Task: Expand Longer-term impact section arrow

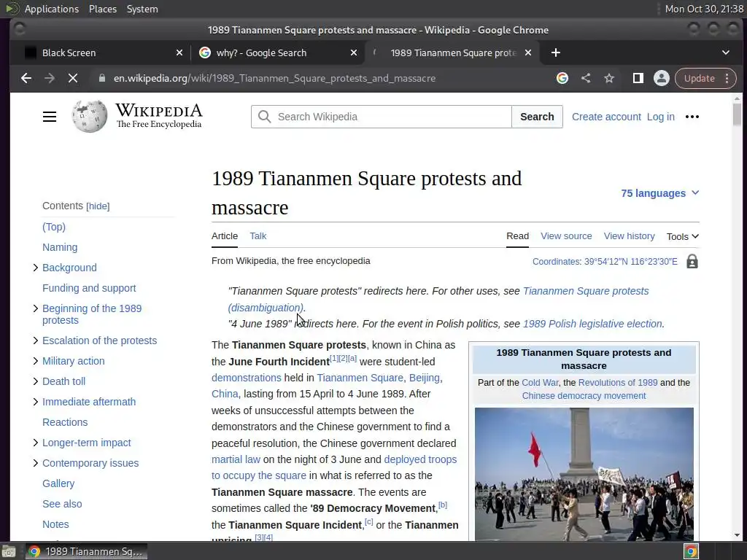Action: tap(35, 443)
